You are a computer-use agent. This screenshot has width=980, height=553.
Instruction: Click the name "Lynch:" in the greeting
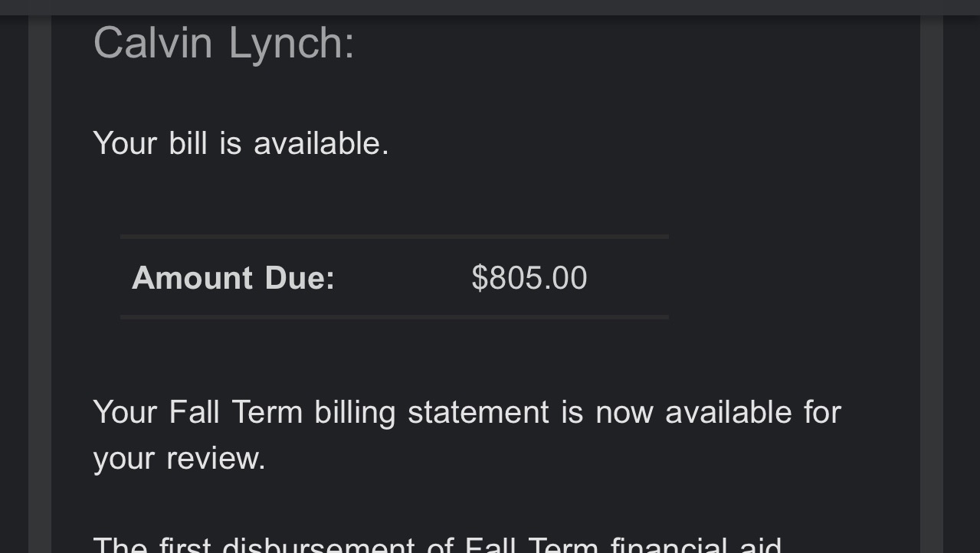tap(291, 42)
